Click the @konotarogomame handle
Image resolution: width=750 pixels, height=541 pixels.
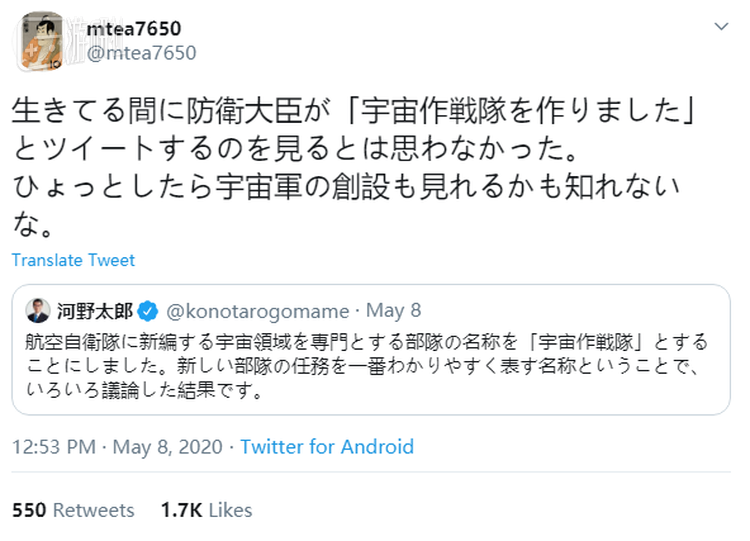click(256, 311)
